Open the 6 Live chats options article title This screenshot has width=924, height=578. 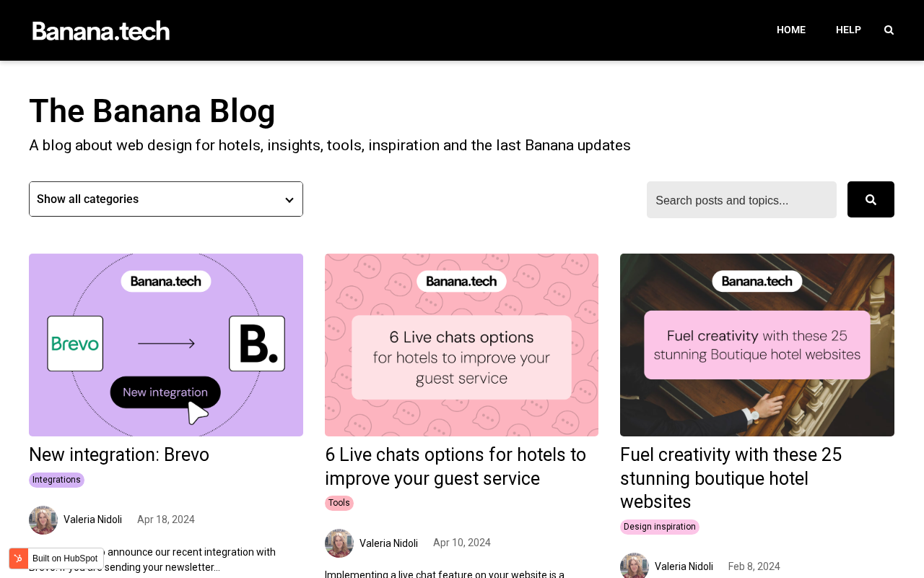point(456,467)
